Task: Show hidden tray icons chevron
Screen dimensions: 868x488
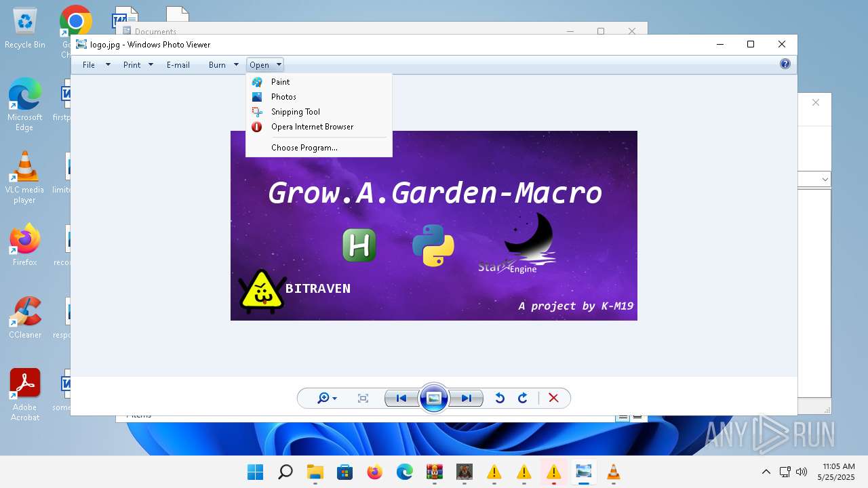Action: (766, 472)
